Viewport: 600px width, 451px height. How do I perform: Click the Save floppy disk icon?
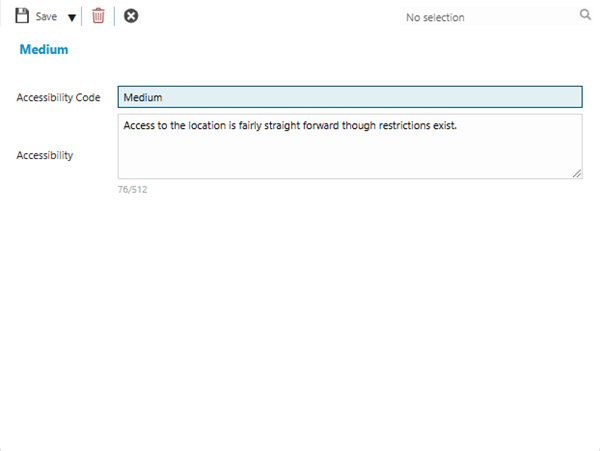pyautogui.click(x=22, y=16)
